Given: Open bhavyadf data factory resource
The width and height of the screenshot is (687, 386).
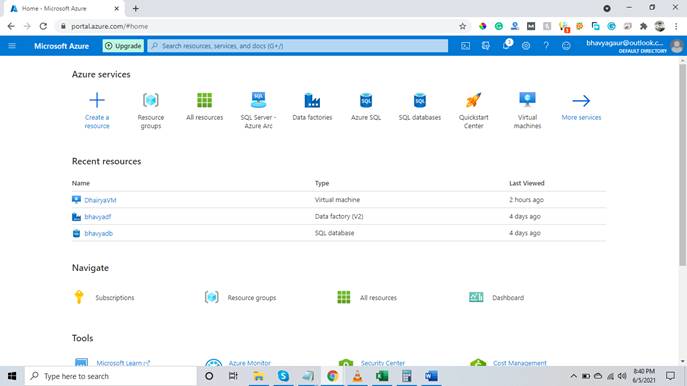Looking at the screenshot, I should [x=97, y=217].
